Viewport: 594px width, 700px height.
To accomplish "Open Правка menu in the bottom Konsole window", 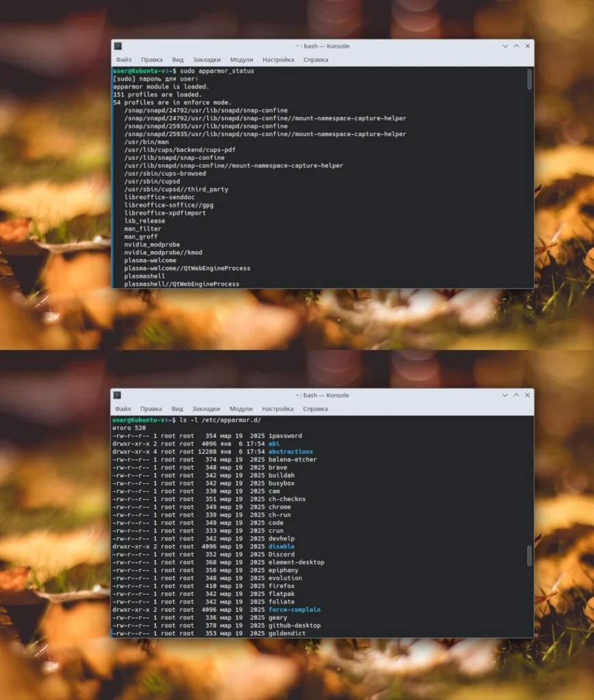I will [151, 409].
